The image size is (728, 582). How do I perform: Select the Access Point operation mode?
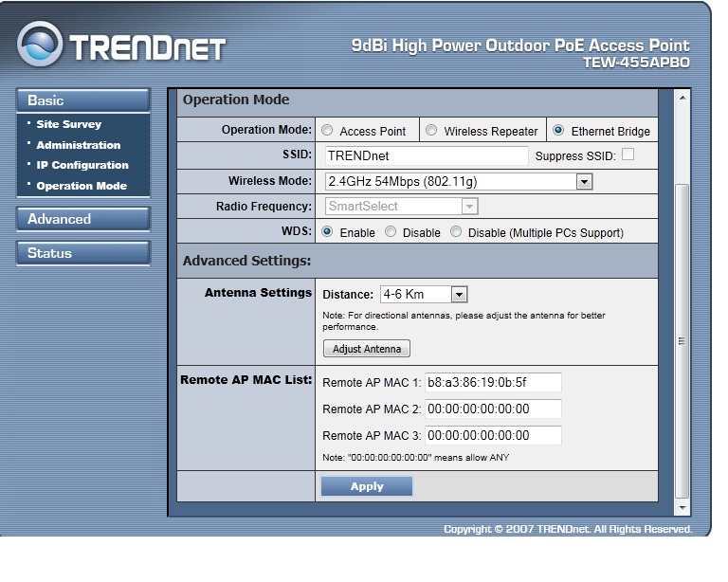point(329,132)
